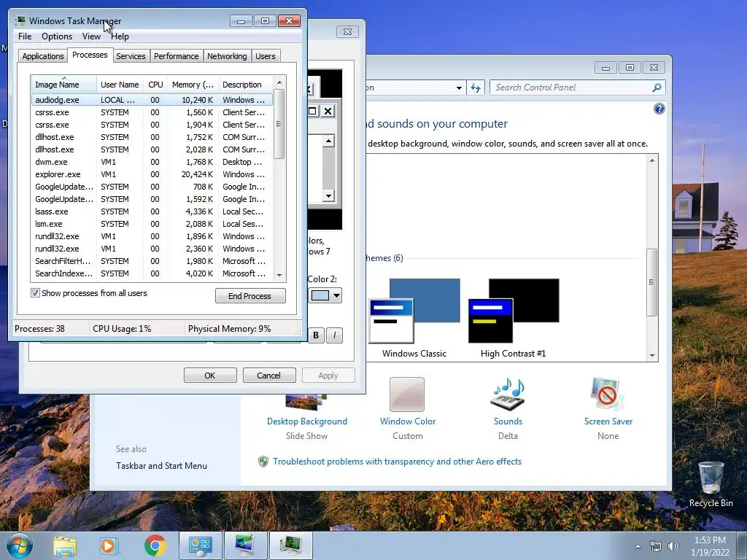
Task: Switch to the Services tab
Action: [131, 56]
